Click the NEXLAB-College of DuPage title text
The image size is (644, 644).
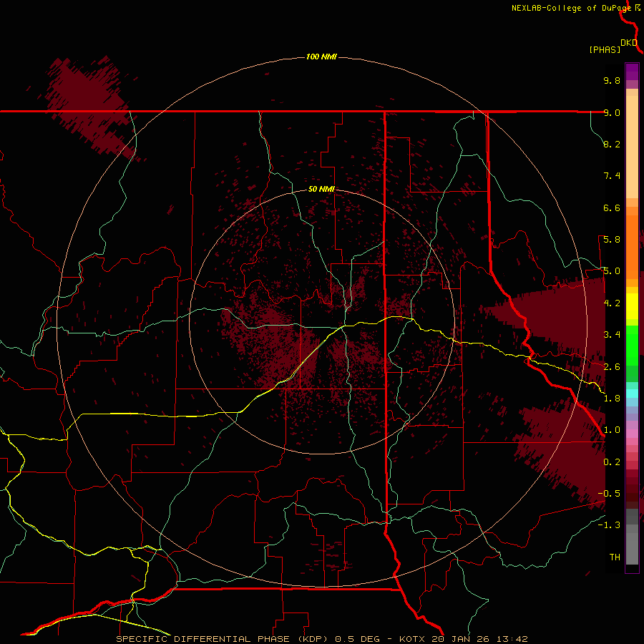tap(571, 8)
